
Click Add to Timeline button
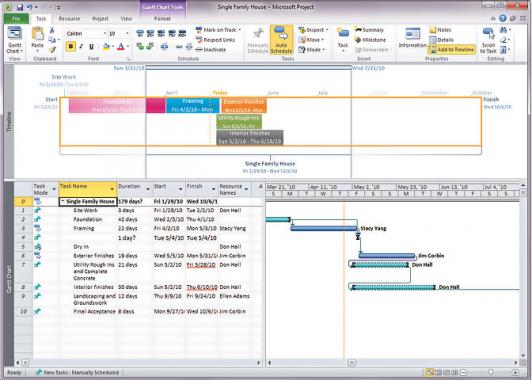tap(451, 50)
